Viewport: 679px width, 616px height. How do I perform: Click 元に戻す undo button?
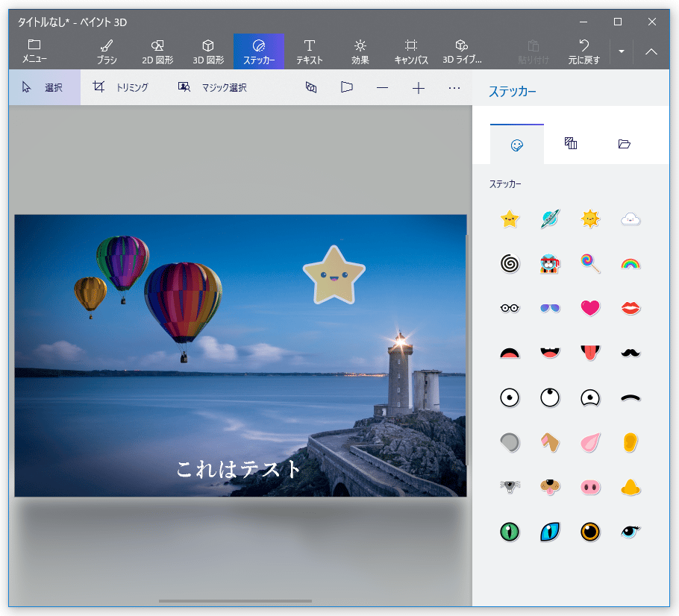click(x=583, y=51)
